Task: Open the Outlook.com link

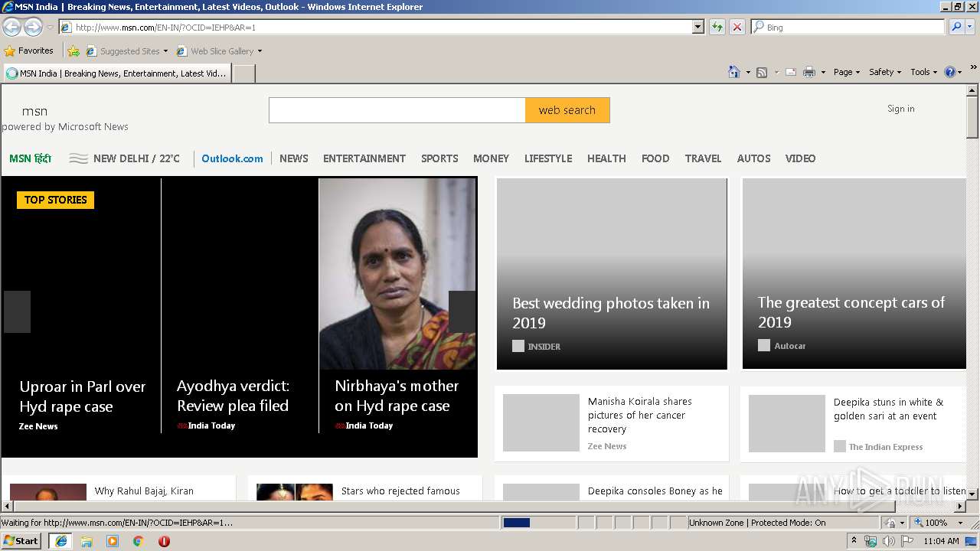Action: (232, 158)
